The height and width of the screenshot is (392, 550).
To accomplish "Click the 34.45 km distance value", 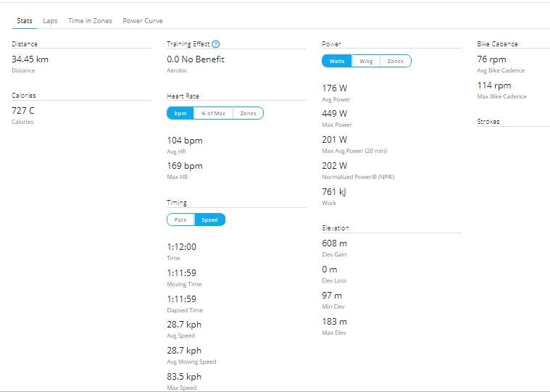I will pos(30,59).
